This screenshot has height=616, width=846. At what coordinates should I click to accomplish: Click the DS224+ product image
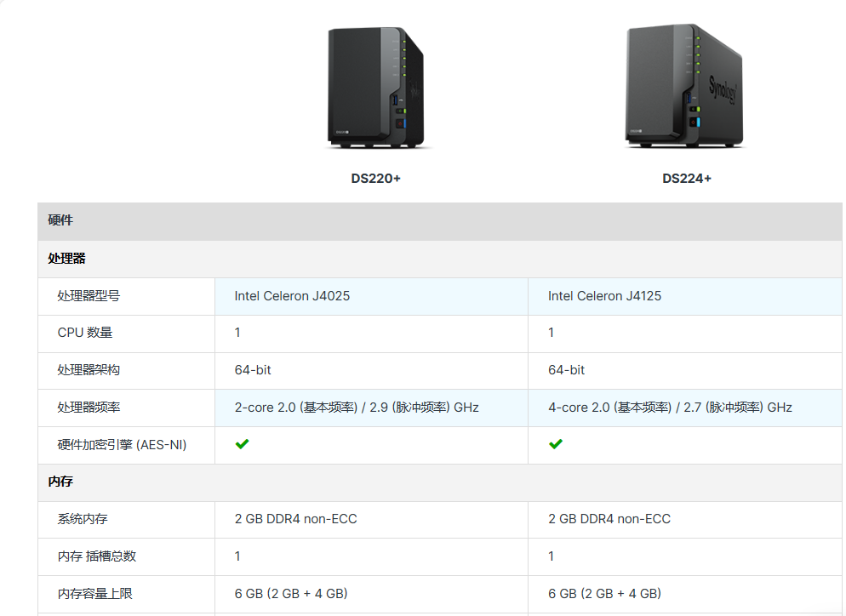(x=685, y=86)
